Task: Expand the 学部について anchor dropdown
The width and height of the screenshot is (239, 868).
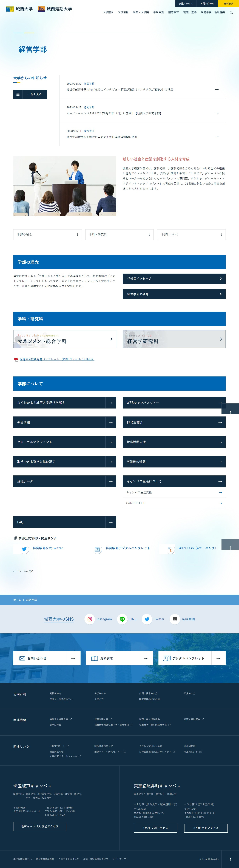Action: [x=192, y=234]
